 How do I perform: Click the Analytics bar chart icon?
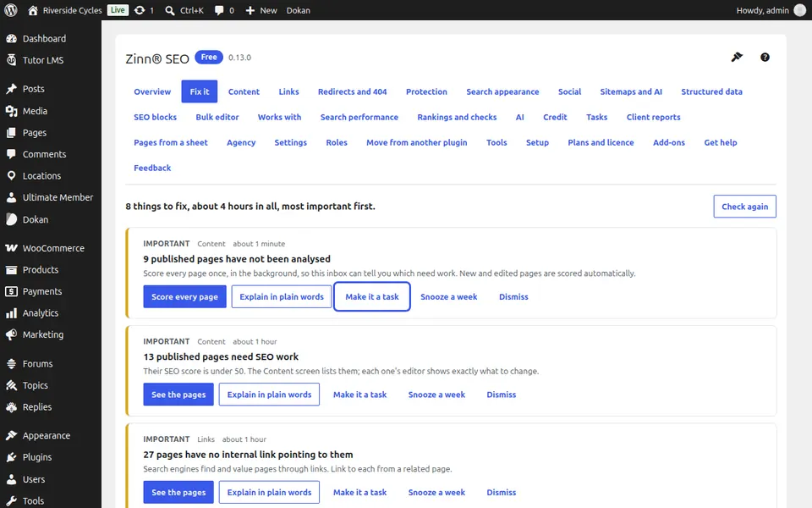click(x=11, y=313)
